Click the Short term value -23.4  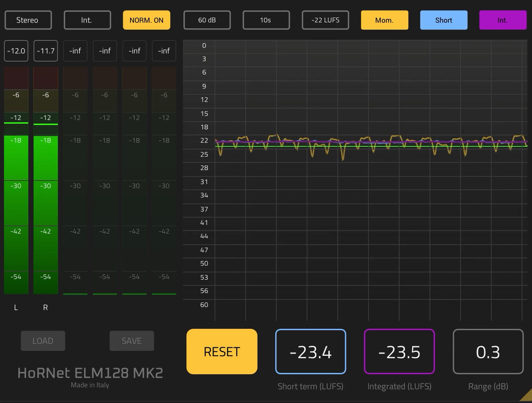coord(310,352)
